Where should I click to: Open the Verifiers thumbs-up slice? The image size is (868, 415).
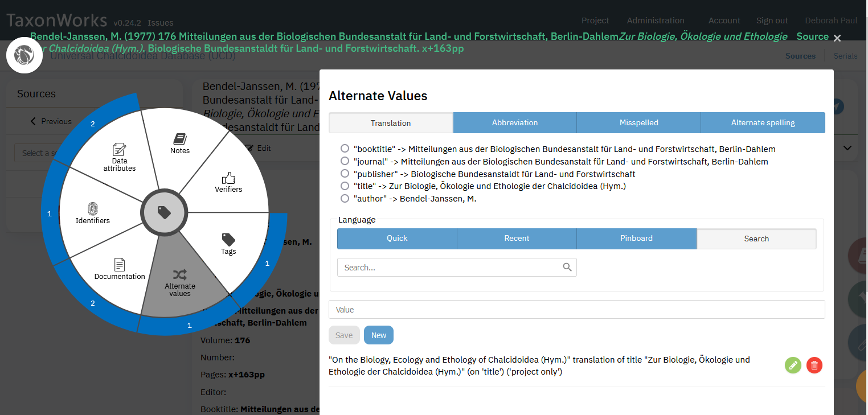(228, 182)
